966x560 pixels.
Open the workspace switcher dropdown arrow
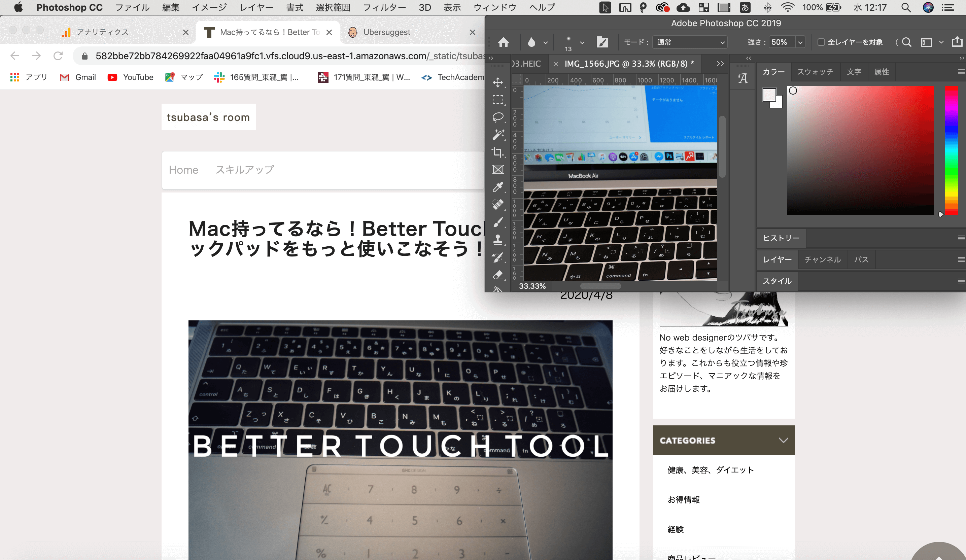[941, 42]
